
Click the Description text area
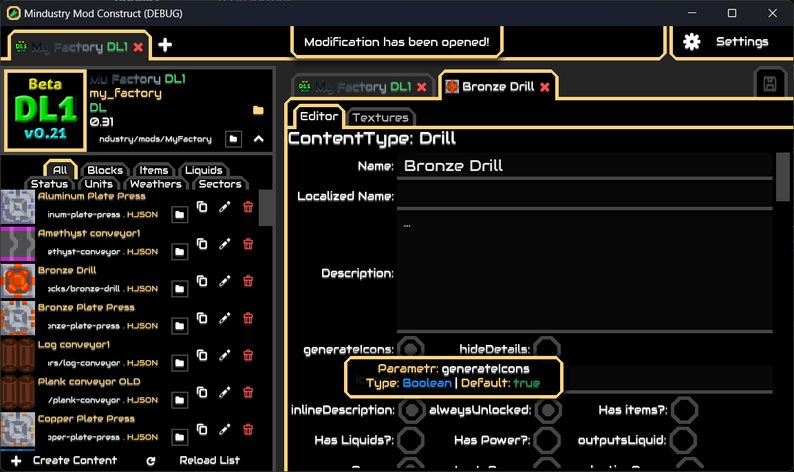[x=585, y=272]
